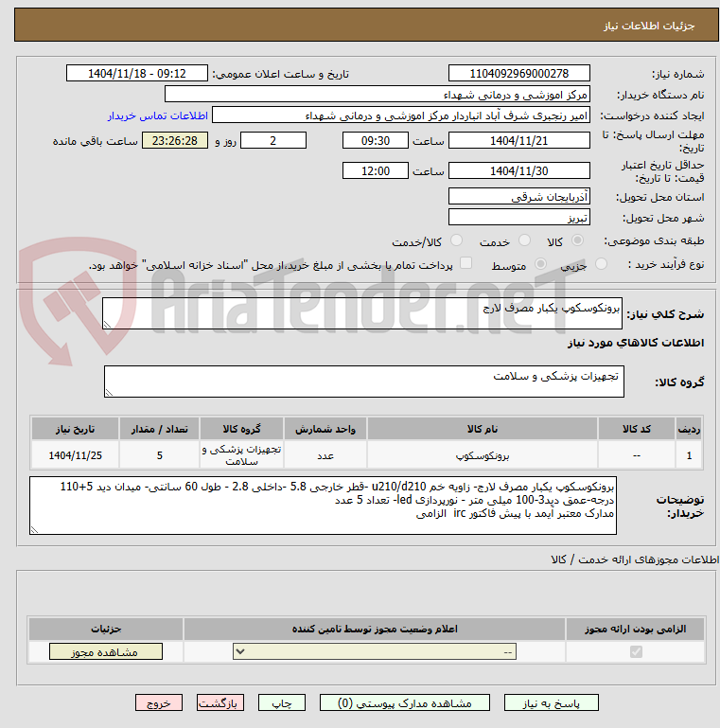Viewport: 720px width, 728px height.
Task: Click the validity time field 12:00
Action: point(376,170)
